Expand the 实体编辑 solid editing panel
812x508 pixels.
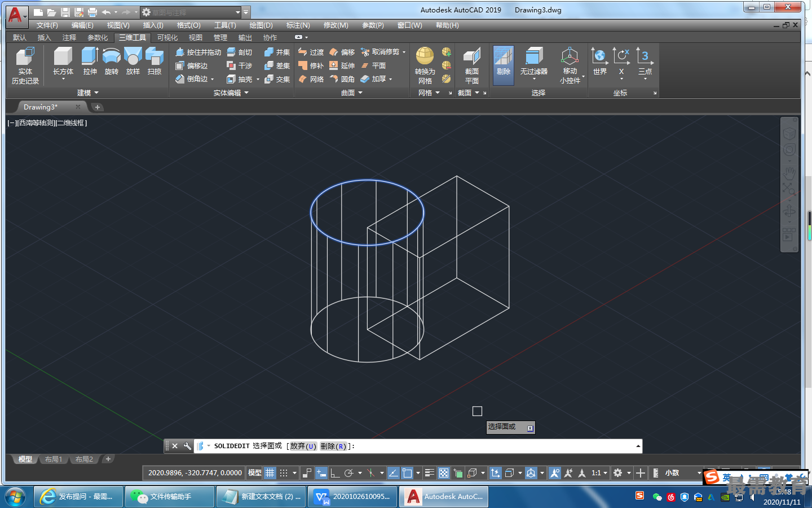coord(231,93)
